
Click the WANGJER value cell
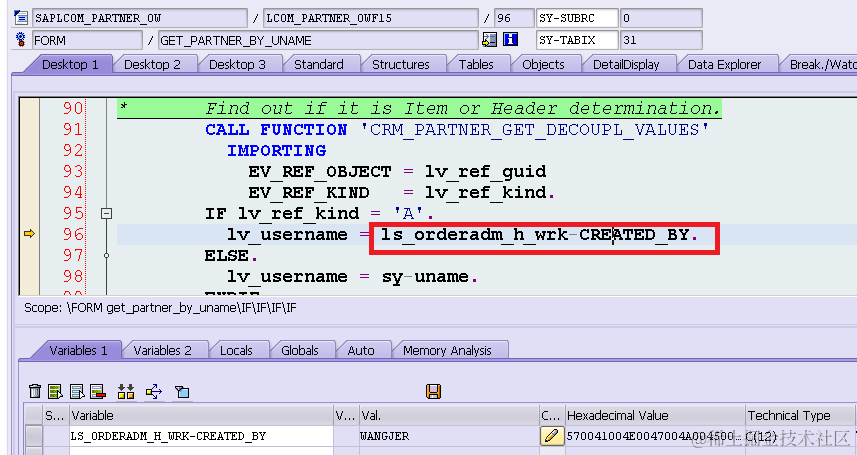(449, 436)
